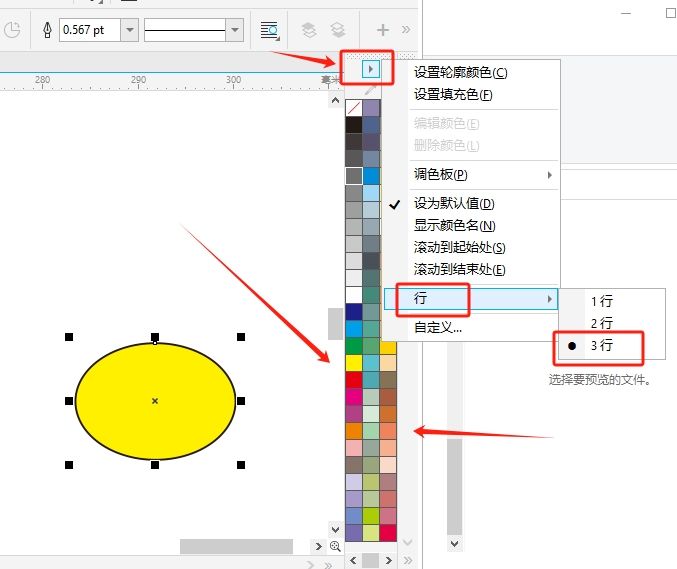Click the top-middle selection handle

(155, 337)
